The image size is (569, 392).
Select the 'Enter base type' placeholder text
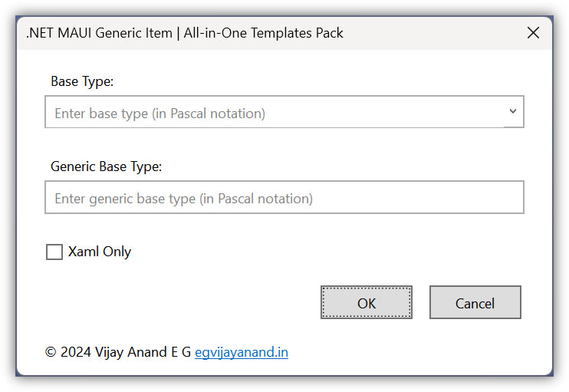click(x=160, y=114)
